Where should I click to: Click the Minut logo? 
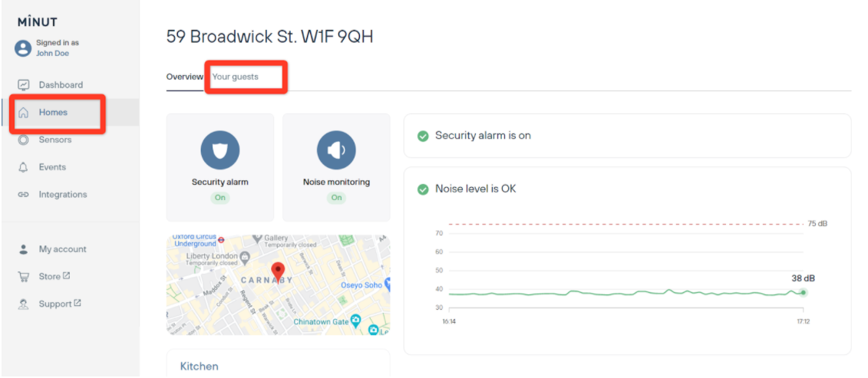pyautogui.click(x=37, y=22)
